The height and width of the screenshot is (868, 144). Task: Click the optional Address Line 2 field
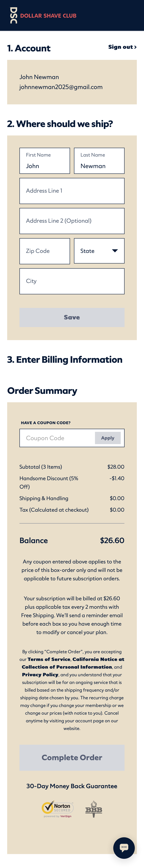[72, 221]
